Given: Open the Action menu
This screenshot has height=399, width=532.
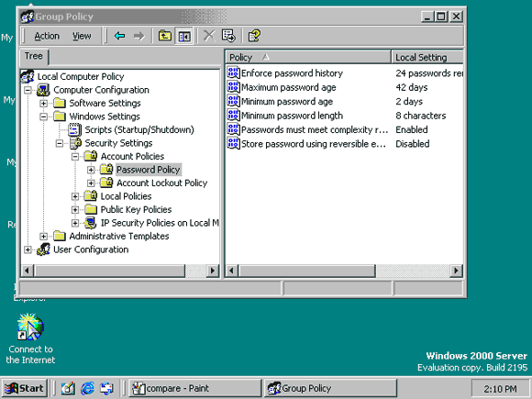Looking at the screenshot, I should [x=47, y=36].
